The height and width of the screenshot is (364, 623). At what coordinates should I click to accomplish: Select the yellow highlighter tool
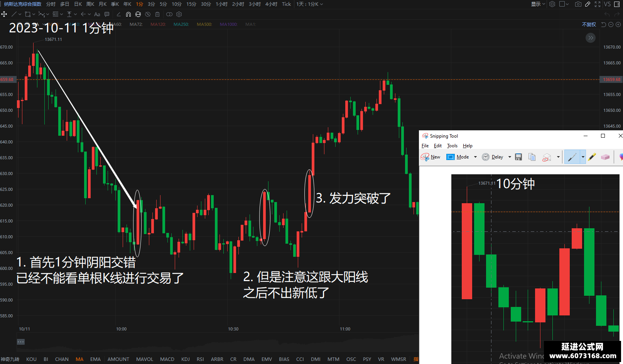[593, 157]
